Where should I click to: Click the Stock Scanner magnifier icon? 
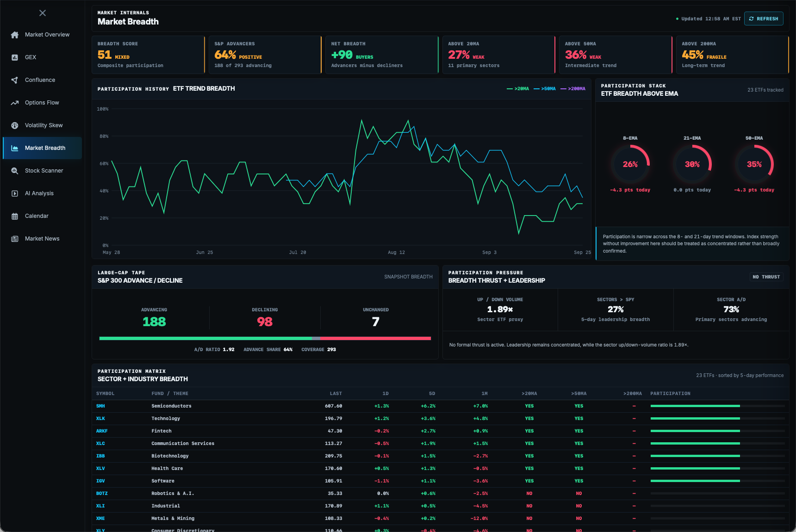15,171
